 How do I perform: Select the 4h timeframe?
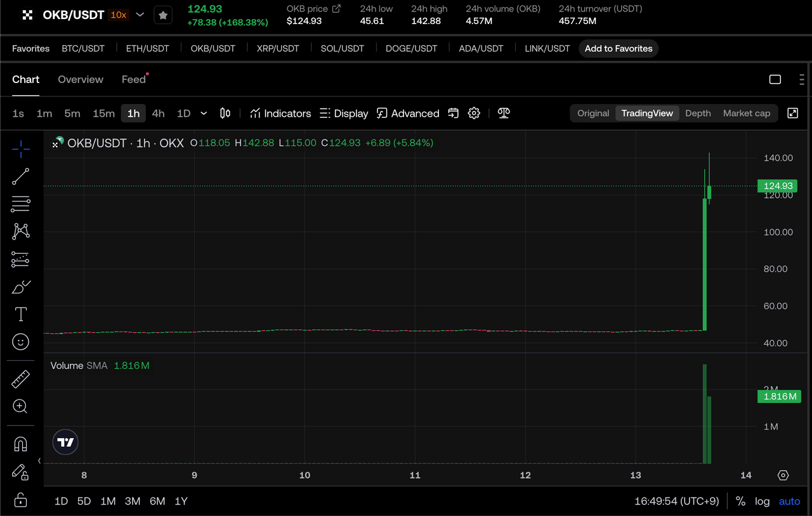[159, 113]
